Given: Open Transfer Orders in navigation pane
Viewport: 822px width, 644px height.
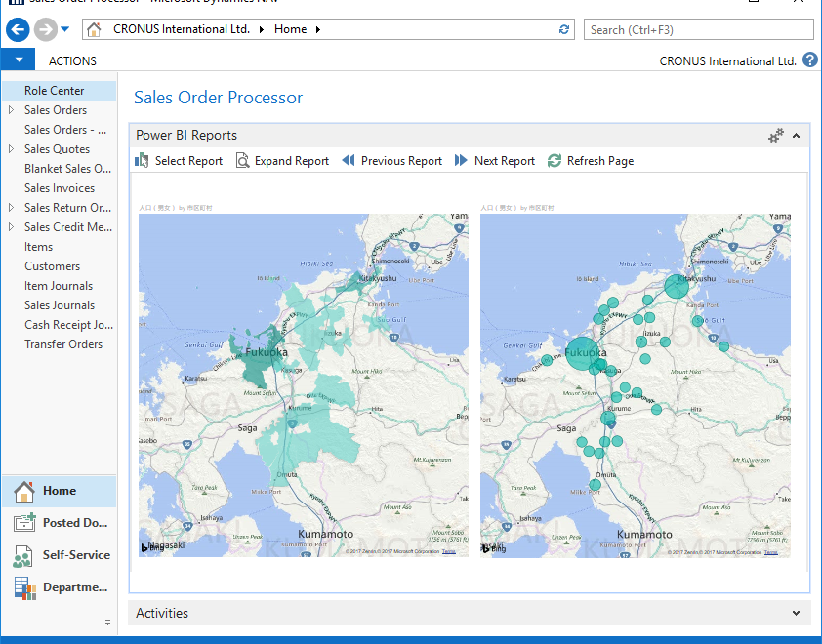Looking at the screenshot, I should pos(62,344).
